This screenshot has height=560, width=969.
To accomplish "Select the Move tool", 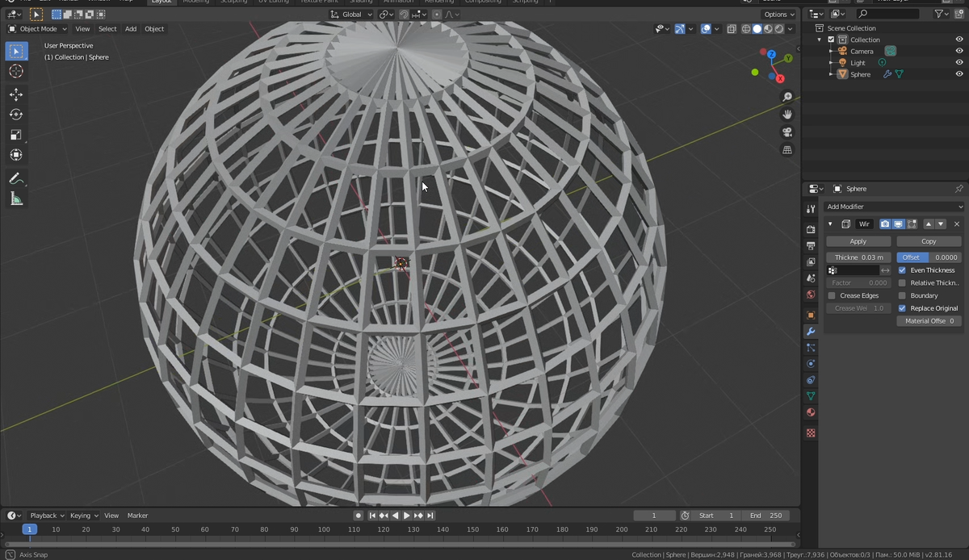I will tap(16, 94).
